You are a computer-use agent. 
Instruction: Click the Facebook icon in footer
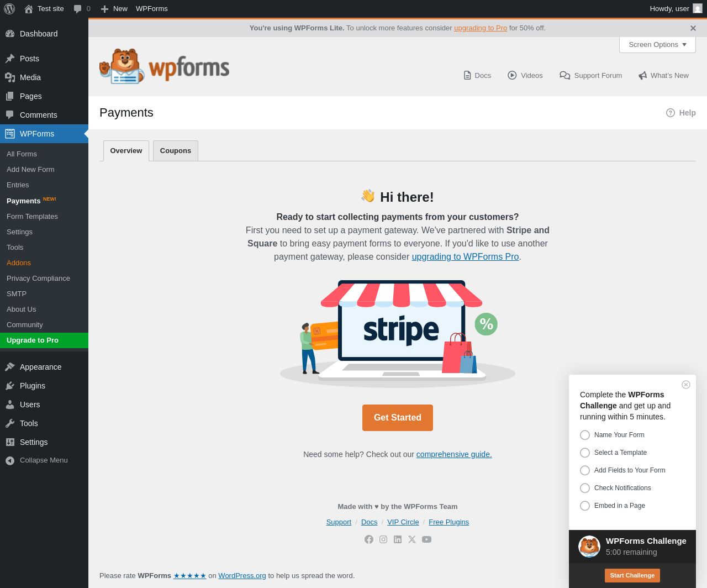[x=369, y=539]
